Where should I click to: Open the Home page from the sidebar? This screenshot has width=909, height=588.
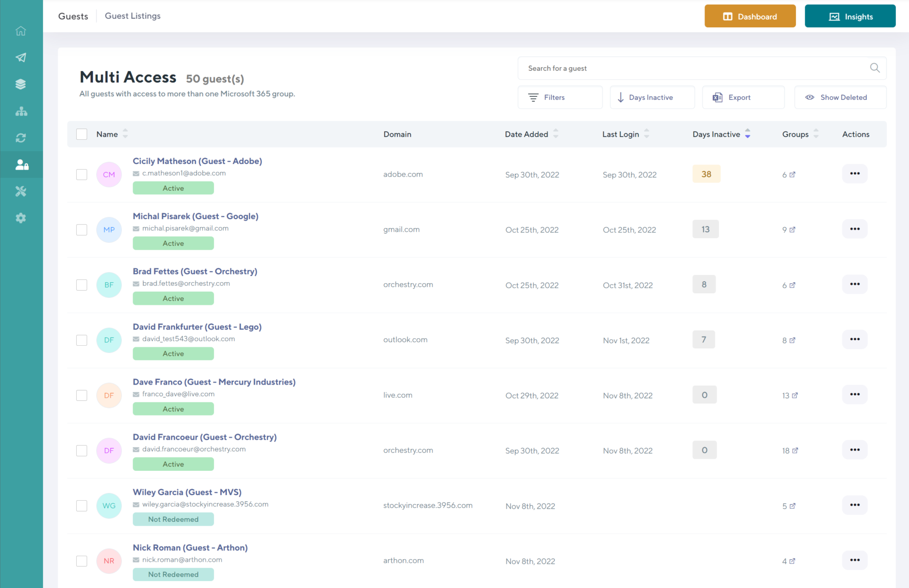click(x=21, y=31)
